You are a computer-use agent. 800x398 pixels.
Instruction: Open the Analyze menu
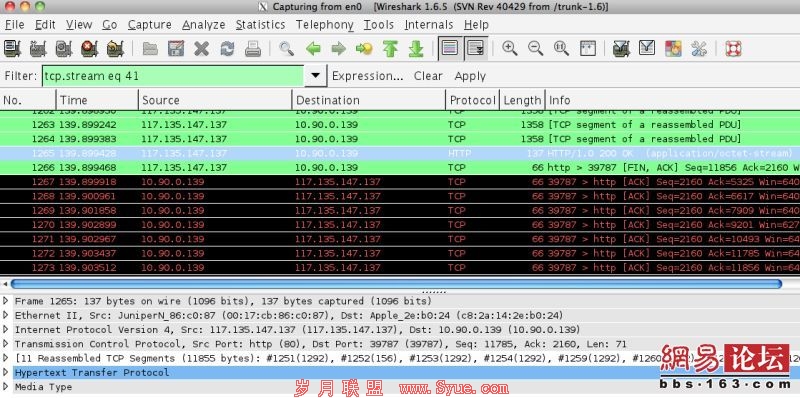coord(204,24)
